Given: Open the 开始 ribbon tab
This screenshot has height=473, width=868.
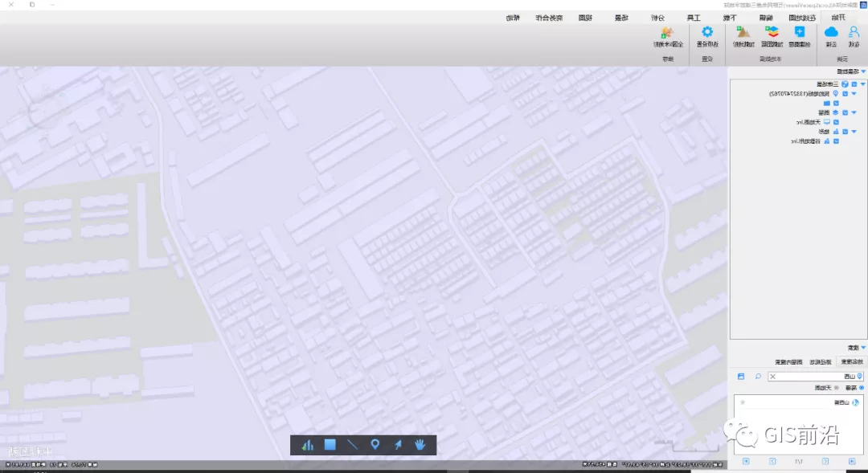Looking at the screenshot, I should click(x=838, y=18).
